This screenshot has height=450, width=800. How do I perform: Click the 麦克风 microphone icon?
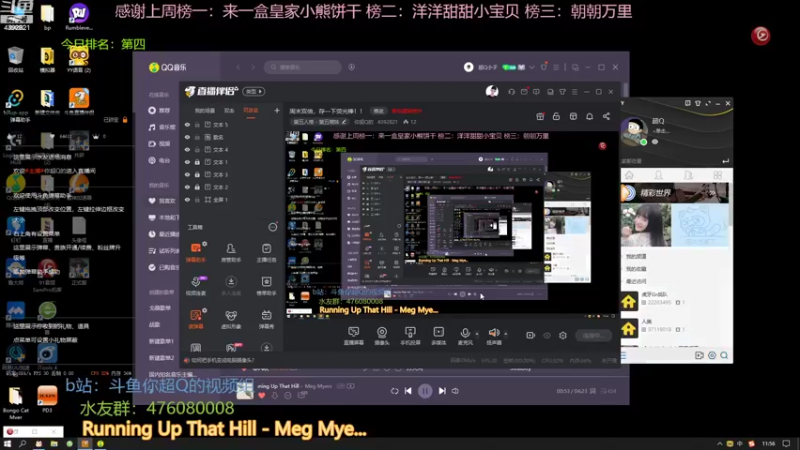click(465, 333)
